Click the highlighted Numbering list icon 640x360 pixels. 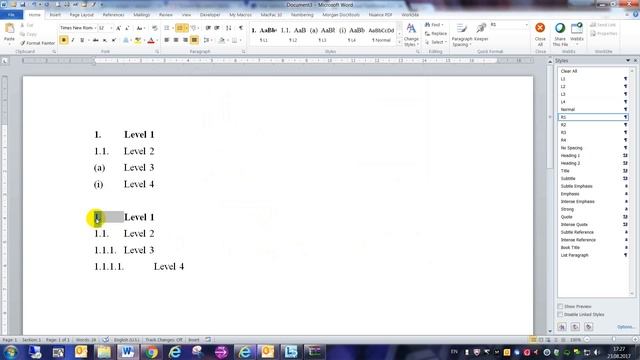pyautogui.click(x=180, y=28)
